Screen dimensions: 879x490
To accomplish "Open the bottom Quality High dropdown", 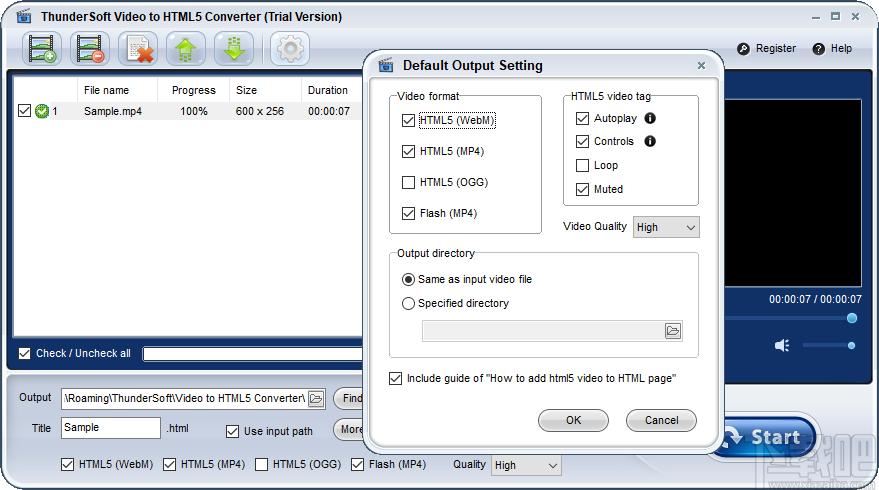I will tap(526, 465).
